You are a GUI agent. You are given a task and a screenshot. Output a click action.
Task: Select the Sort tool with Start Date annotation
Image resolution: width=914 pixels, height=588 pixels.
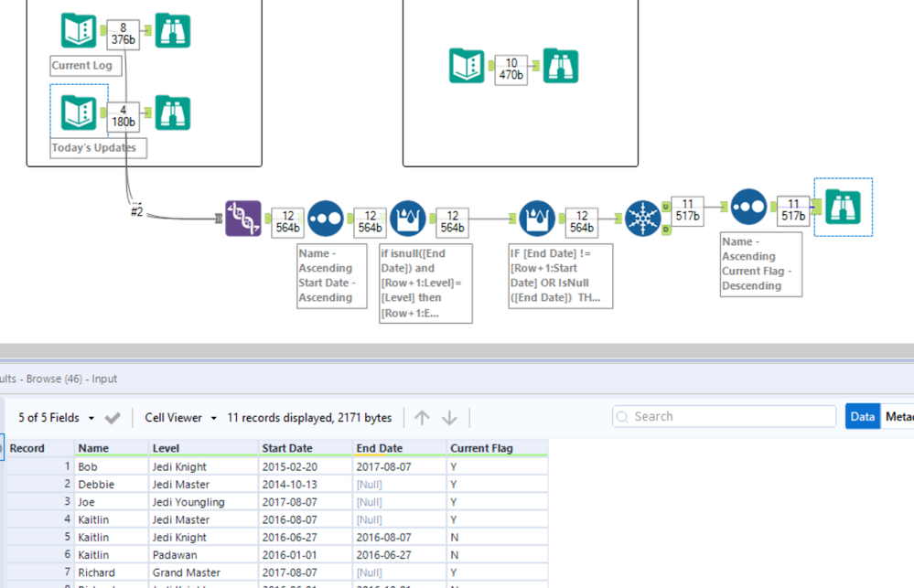point(325,219)
